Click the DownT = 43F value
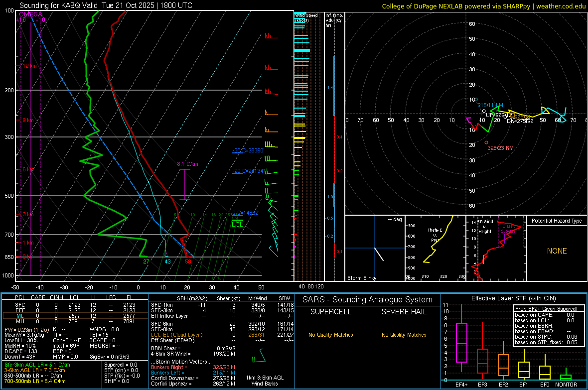This screenshot has width=588, height=390. (20, 357)
